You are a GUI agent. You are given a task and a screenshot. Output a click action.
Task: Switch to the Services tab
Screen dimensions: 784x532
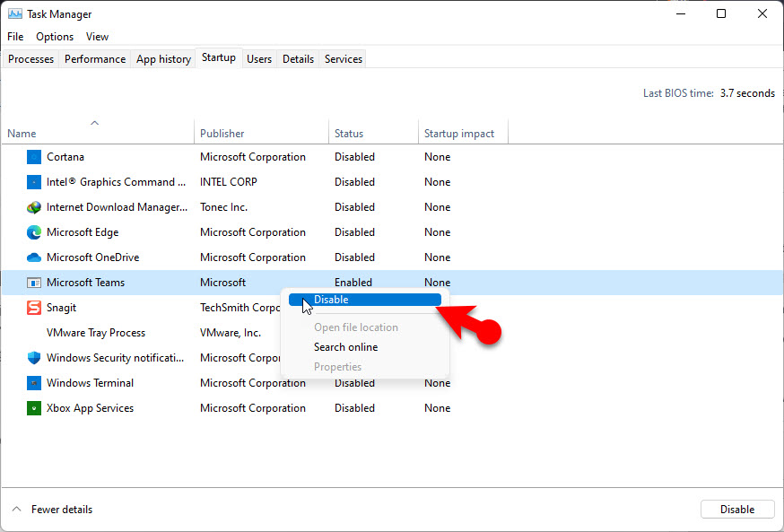tap(343, 59)
